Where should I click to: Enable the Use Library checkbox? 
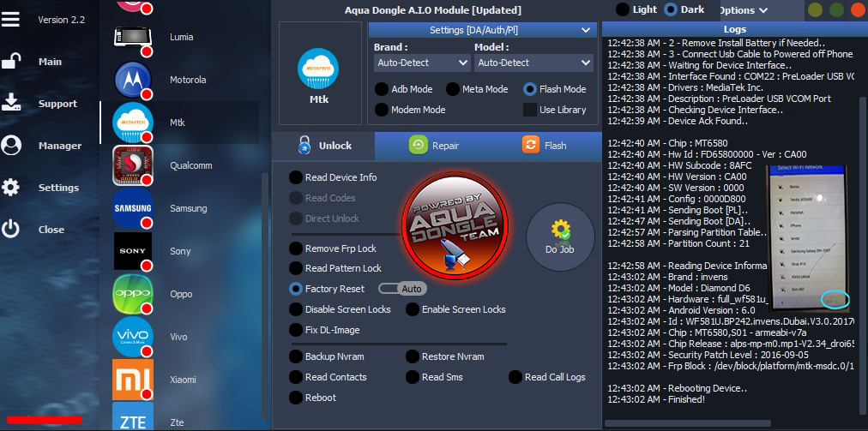pyautogui.click(x=530, y=110)
